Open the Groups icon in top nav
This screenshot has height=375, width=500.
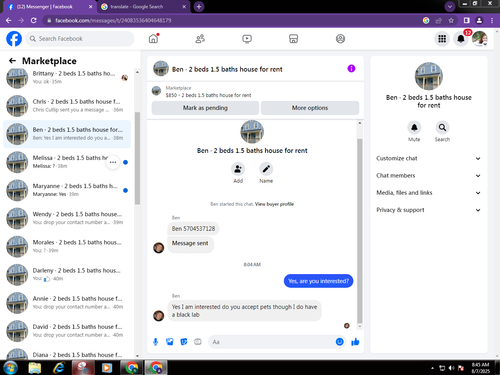(340, 39)
